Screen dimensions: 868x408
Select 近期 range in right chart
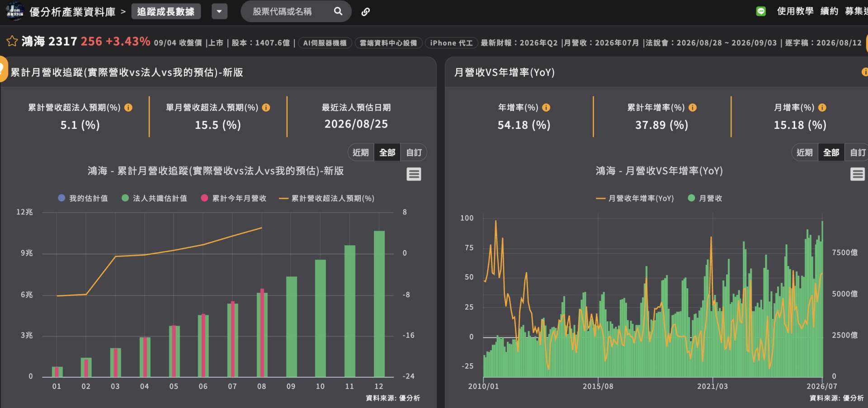pos(805,152)
